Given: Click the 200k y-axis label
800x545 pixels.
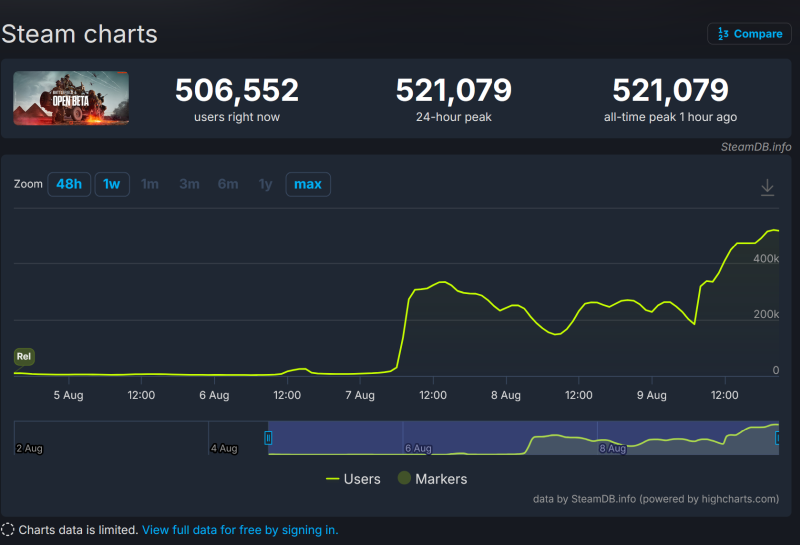Looking at the screenshot, I should click(x=766, y=314).
